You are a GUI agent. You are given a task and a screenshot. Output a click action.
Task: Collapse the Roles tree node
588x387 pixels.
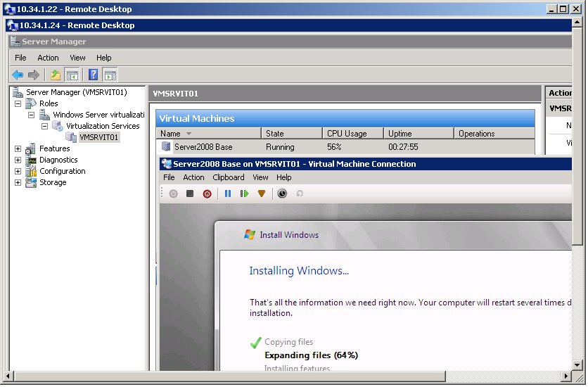point(18,104)
